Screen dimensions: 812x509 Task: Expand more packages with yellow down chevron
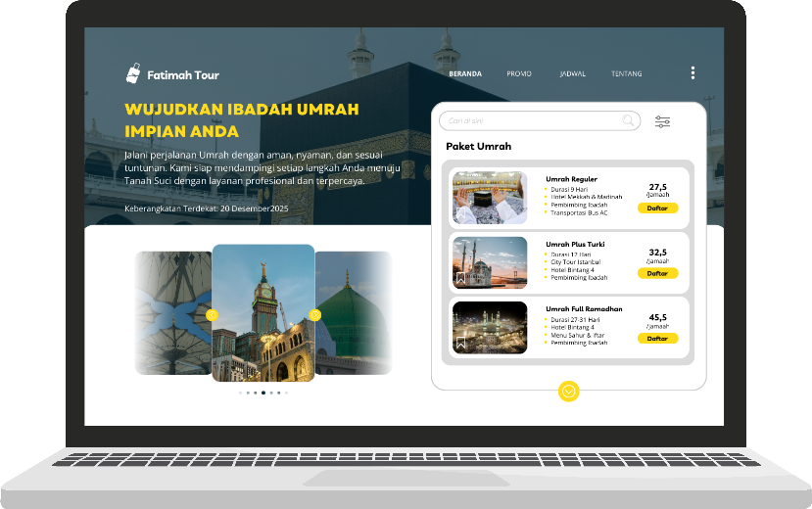(x=569, y=392)
